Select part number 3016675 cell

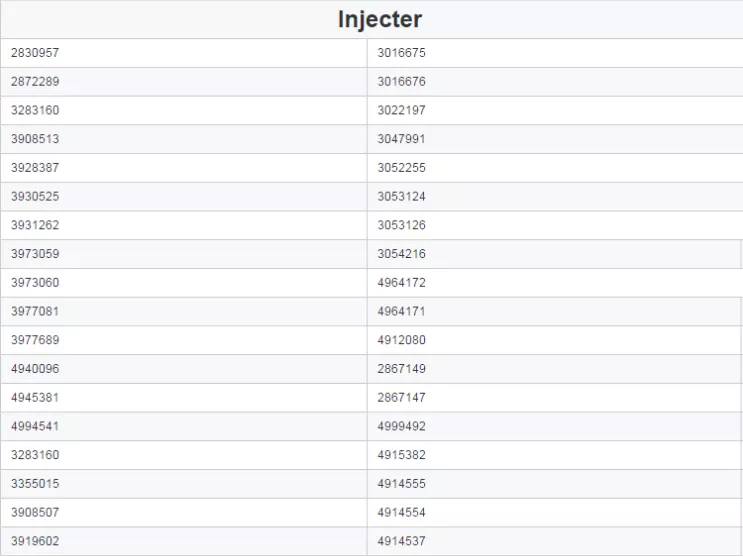click(555, 53)
